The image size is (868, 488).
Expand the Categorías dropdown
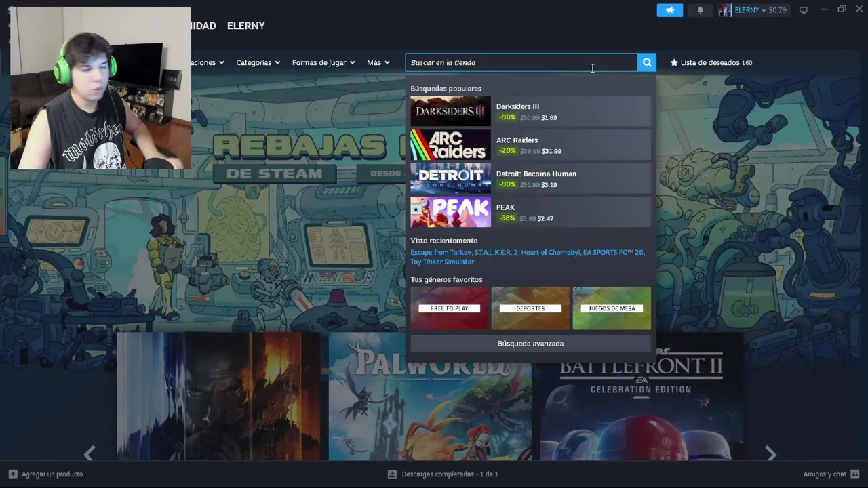(x=258, y=62)
